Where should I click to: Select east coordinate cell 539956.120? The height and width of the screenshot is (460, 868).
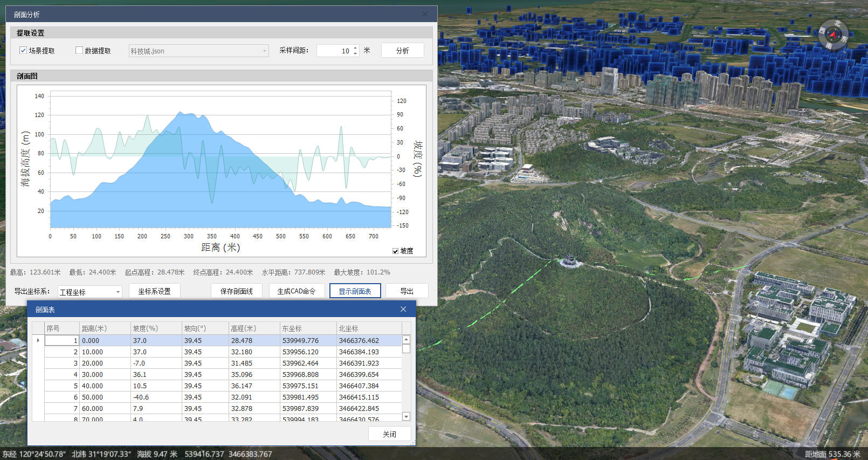308,352
